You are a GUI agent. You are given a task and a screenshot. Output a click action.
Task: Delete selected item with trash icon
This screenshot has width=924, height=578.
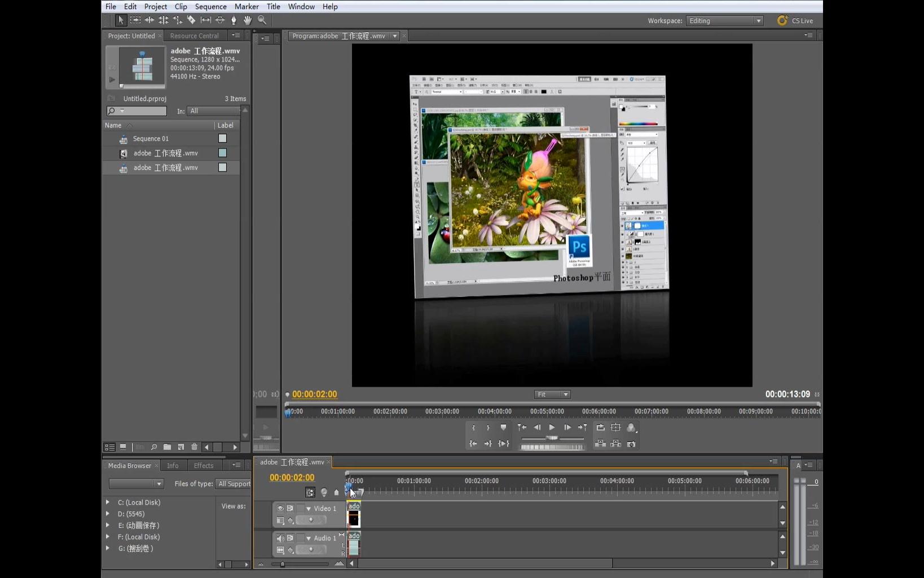(194, 447)
